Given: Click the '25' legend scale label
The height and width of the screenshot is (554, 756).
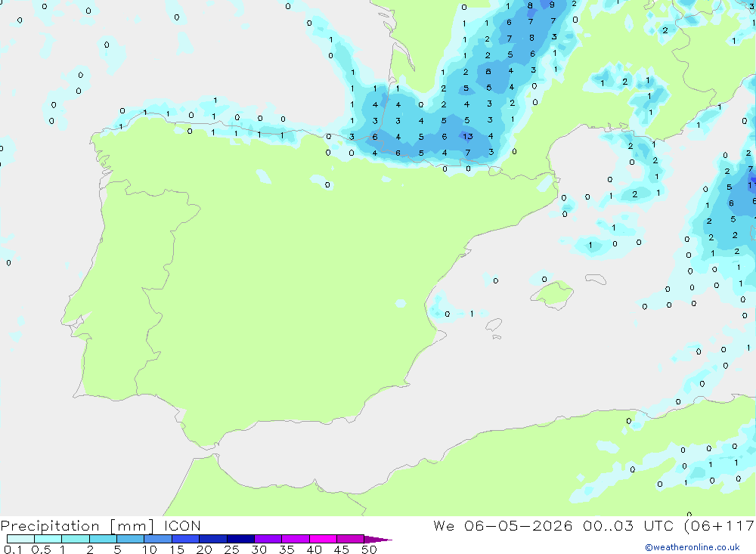Looking at the screenshot, I should point(231,549).
